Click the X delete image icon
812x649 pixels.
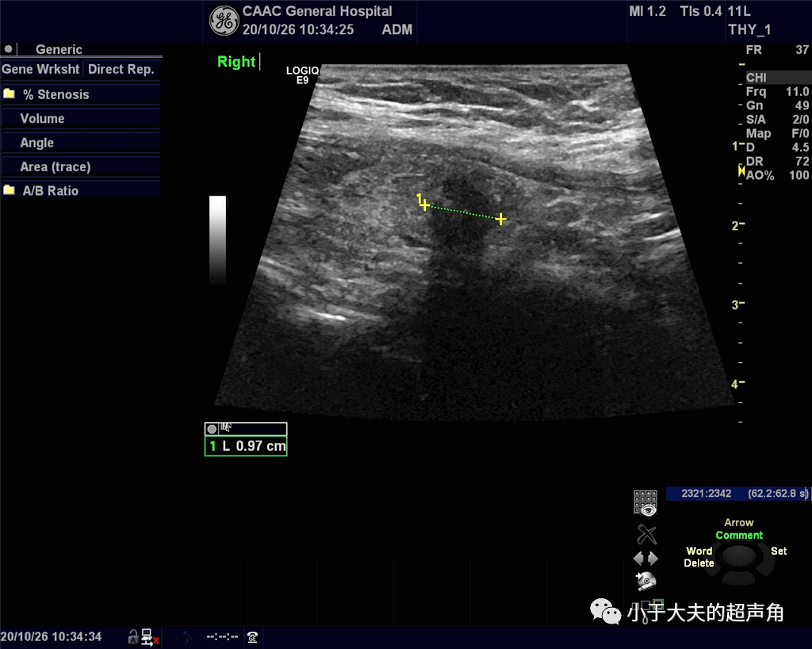click(646, 534)
